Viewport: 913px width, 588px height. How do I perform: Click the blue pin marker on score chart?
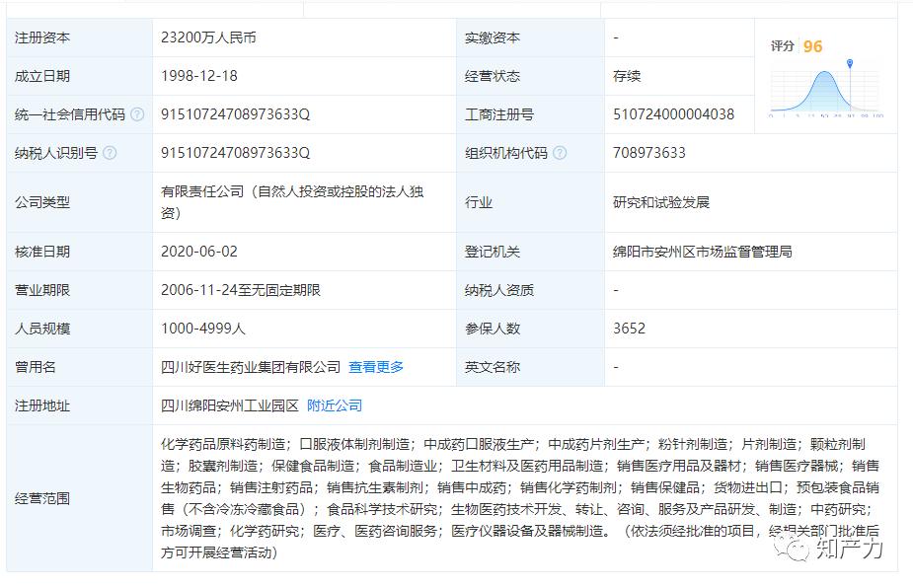pos(850,63)
